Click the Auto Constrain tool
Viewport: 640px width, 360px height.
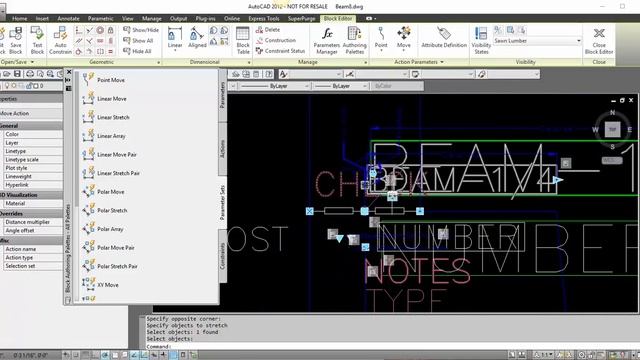tap(60, 40)
